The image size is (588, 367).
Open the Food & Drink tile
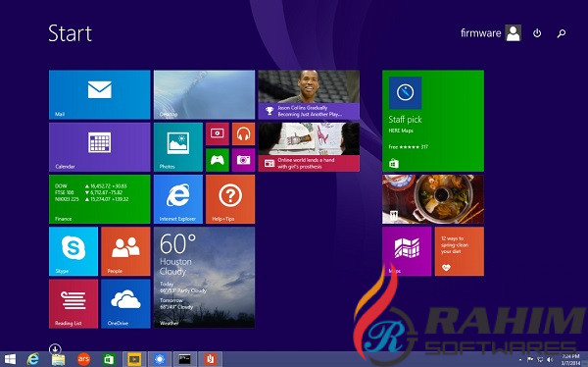pyautogui.click(x=433, y=199)
